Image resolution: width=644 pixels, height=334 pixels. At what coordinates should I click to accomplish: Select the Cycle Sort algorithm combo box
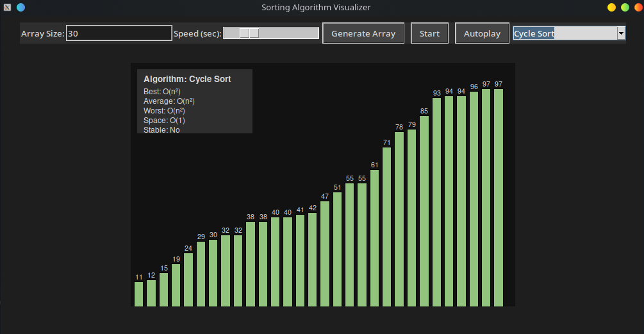coord(569,33)
